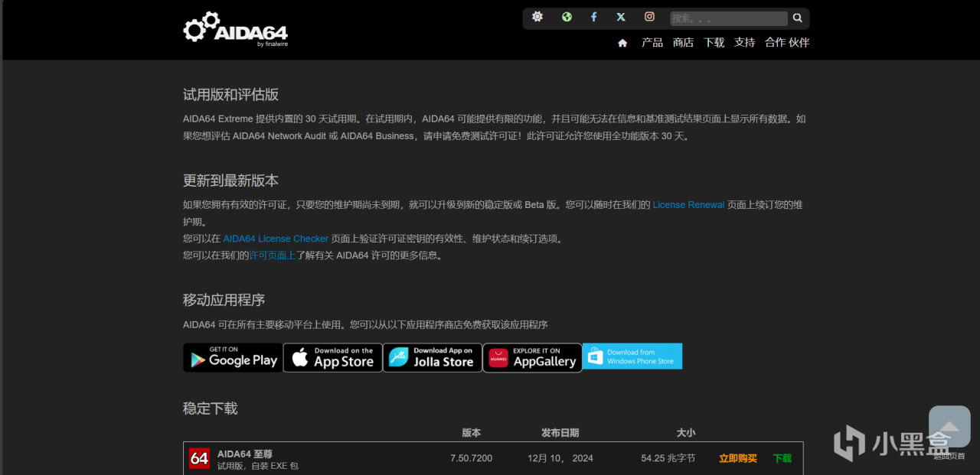Click the 大小 column header
The image size is (980, 475).
point(686,433)
